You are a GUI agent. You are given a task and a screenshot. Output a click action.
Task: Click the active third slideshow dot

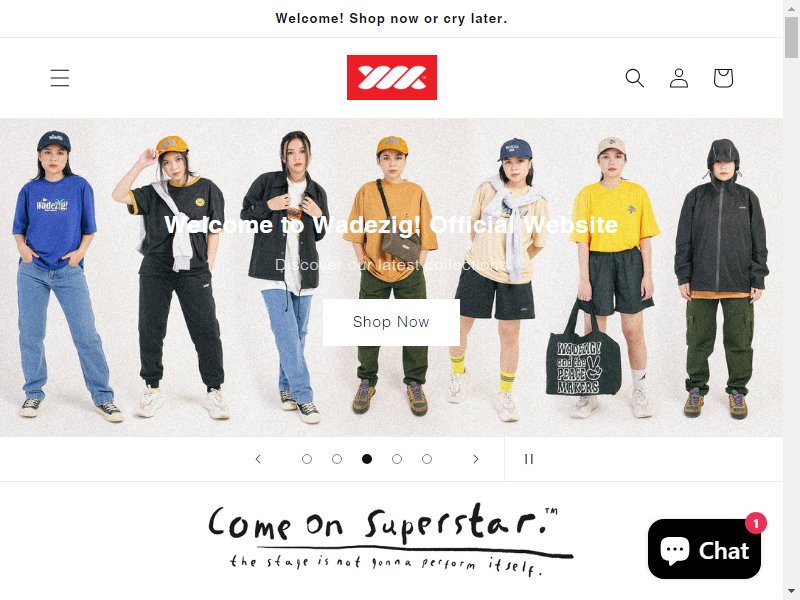coord(367,459)
